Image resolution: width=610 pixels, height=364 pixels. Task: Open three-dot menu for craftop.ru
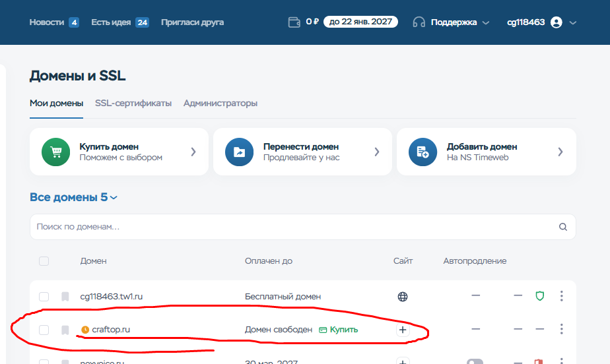561,329
